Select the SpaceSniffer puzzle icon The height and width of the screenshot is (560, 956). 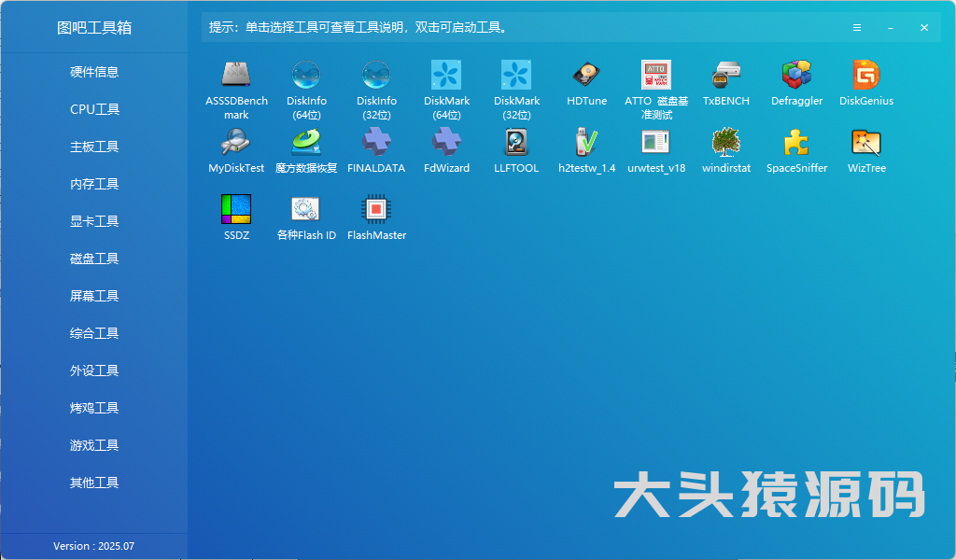[x=796, y=142]
